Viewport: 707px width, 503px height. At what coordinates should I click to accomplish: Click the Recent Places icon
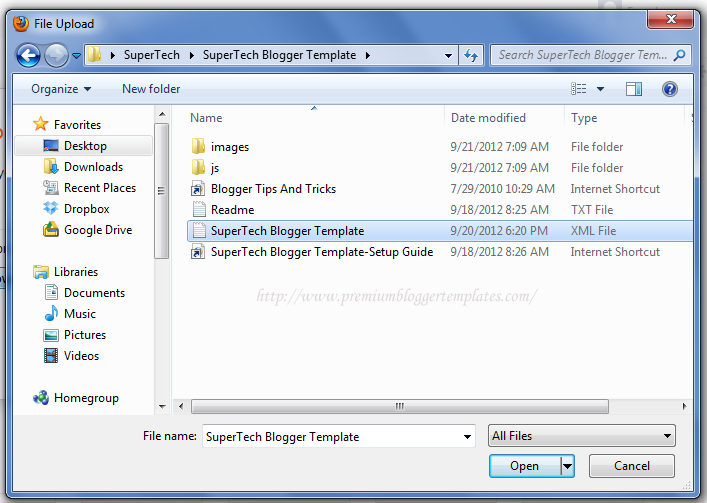tap(51, 187)
